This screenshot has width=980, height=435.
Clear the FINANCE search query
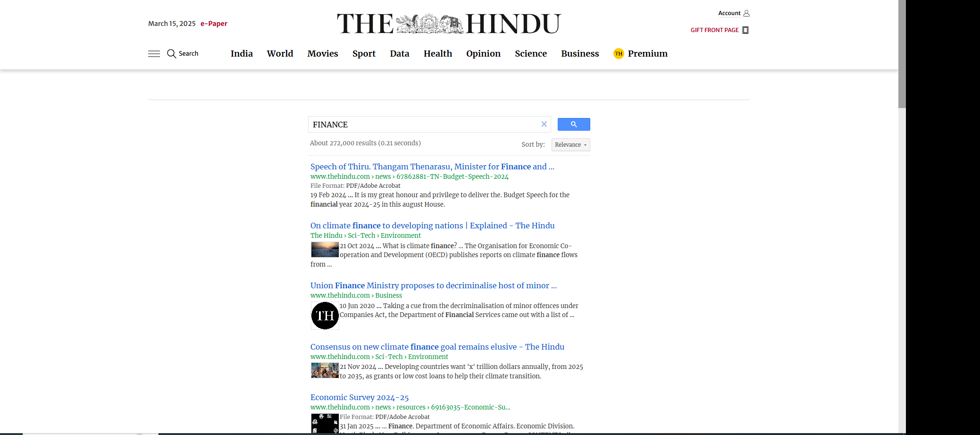[544, 124]
